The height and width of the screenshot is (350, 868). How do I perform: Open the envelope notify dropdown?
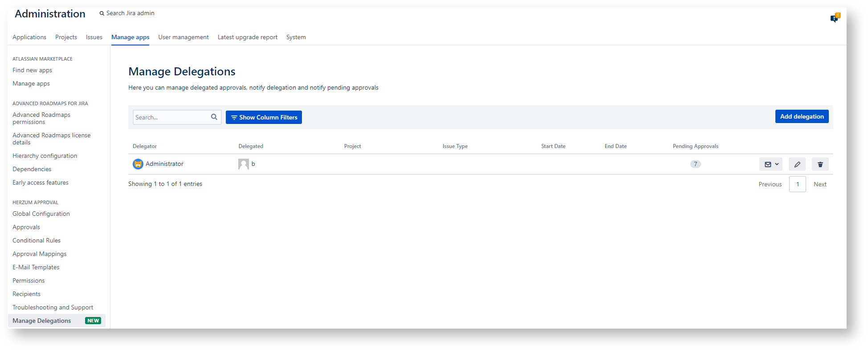[770, 165]
